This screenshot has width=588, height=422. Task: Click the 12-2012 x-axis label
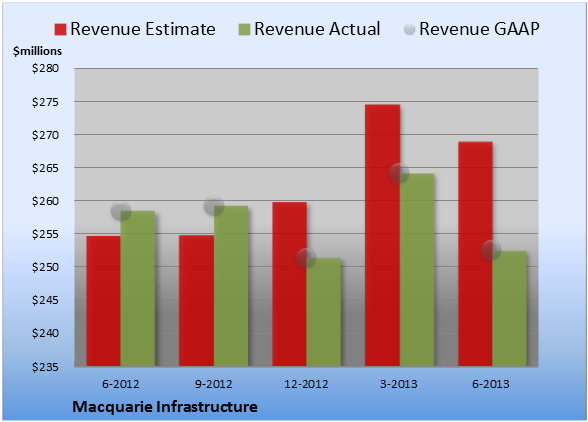tap(306, 384)
